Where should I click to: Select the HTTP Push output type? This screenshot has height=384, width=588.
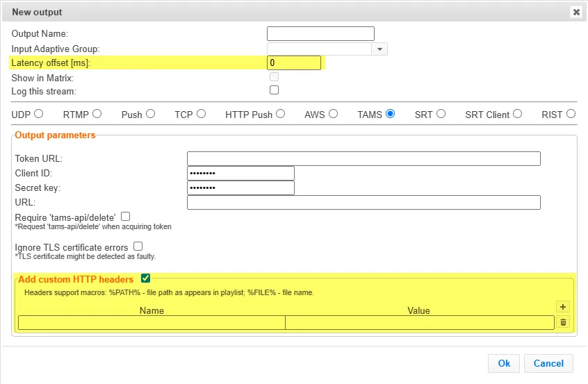coord(281,113)
